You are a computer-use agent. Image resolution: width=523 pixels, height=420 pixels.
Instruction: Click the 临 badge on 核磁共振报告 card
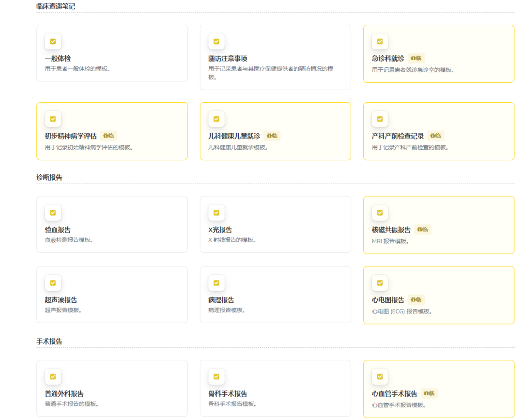422,229
